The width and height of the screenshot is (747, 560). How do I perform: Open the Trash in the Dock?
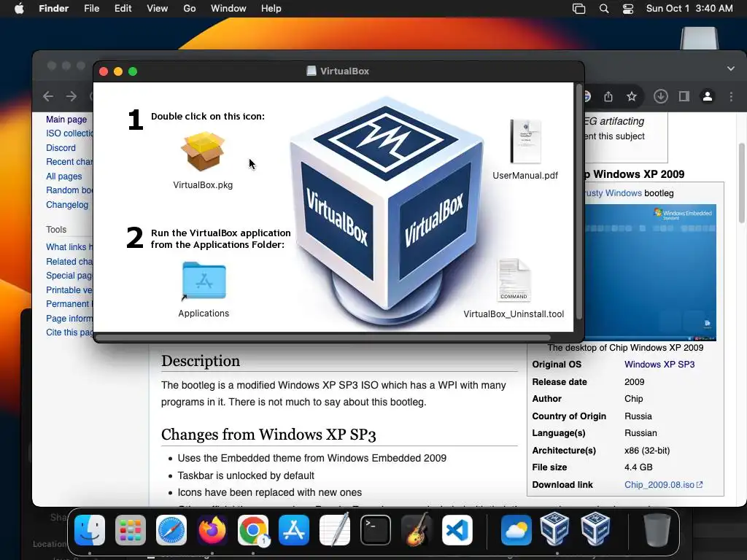[657, 530]
